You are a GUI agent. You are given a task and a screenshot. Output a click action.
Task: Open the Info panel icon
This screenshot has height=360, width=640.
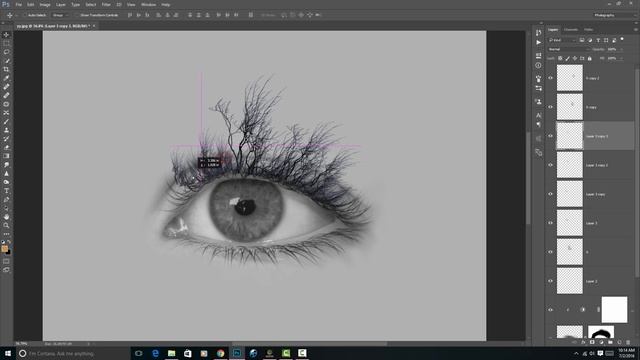pos(538,65)
